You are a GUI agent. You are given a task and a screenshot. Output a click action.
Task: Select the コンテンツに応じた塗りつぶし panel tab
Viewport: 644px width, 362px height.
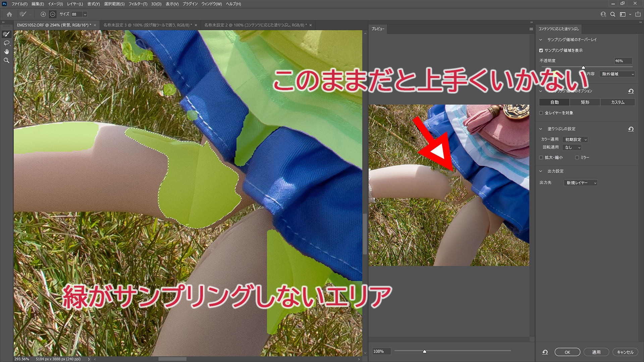point(558,29)
